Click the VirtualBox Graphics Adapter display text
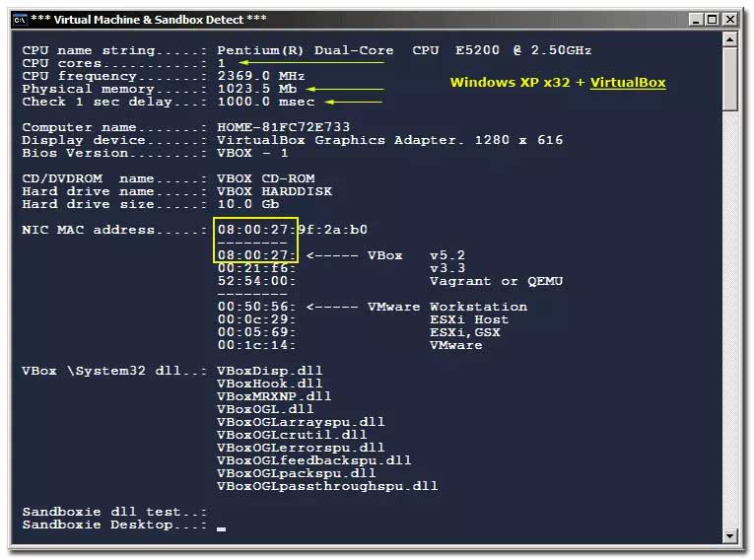The width and height of the screenshot is (754, 560). [330, 140]
